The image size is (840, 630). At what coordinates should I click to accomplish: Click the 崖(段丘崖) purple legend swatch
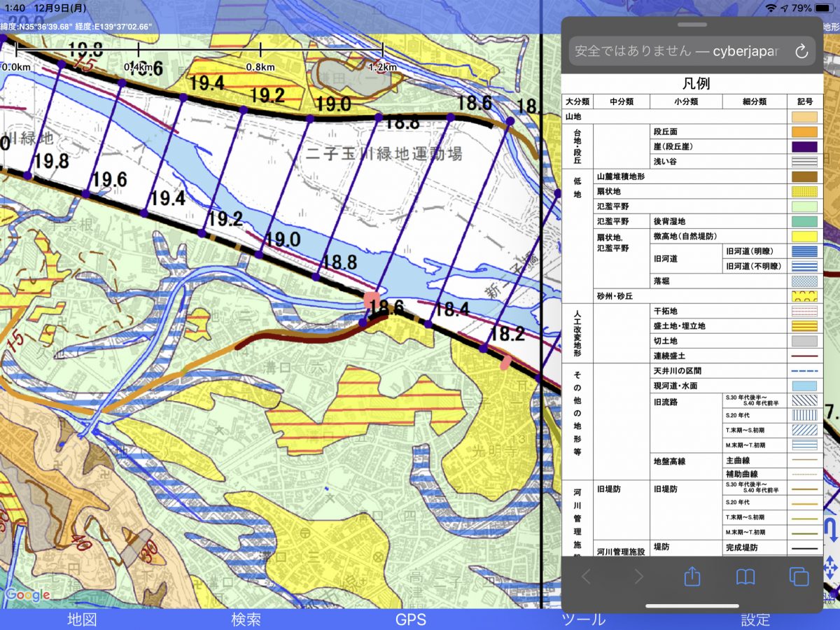pyautogui.click(x=804, y=146)
